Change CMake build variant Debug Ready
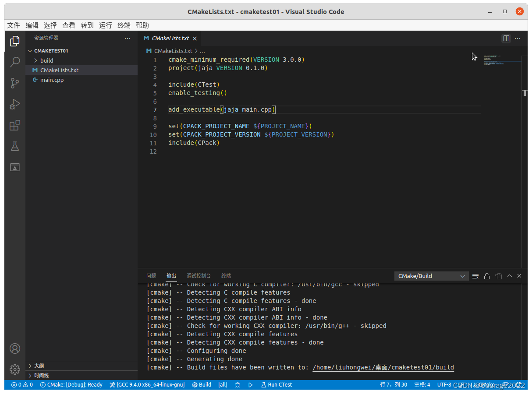The height and width of the screenshot is (394, 532). point(71,385)
